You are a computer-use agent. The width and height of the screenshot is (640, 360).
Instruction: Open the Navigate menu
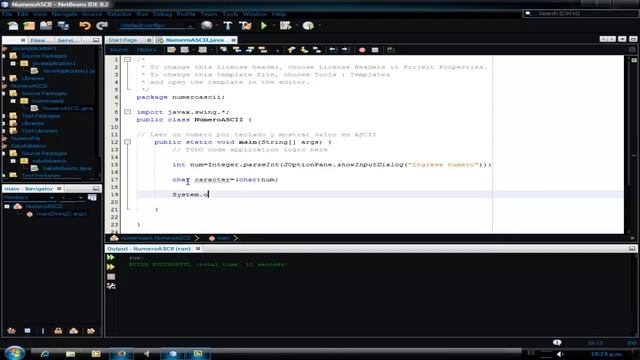(64, 14)
